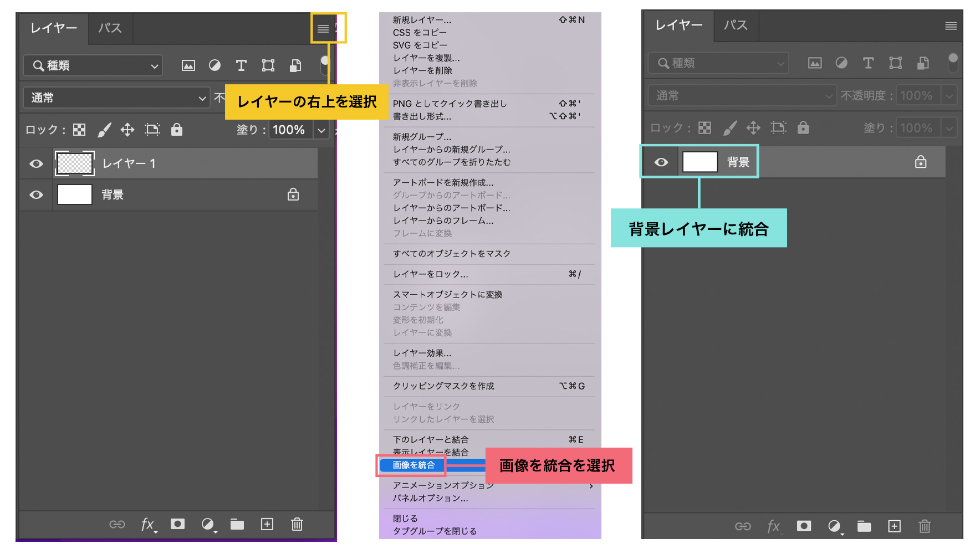Choose 下のレイヤーと結合 menu item
The image size is (980, 554).
point(431,439)
